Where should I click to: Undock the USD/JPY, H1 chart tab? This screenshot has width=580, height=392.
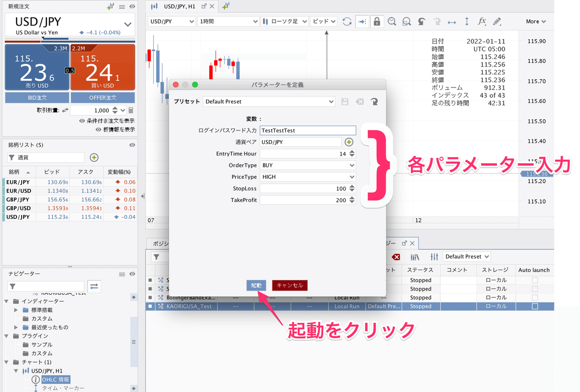coord(203,6)
